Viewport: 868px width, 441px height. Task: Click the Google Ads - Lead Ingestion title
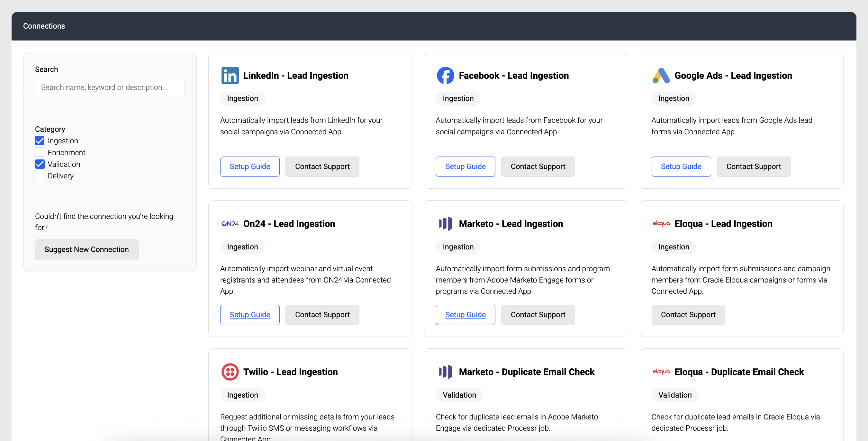pos(733,76)
